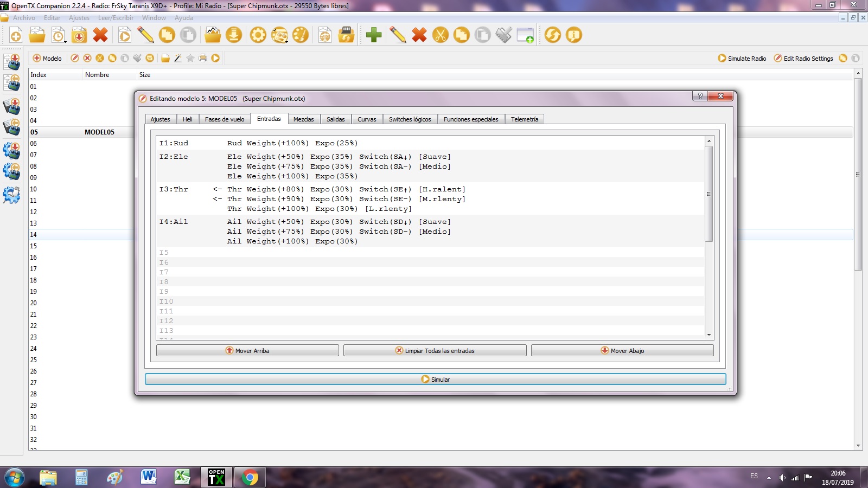
Task: Switch to the Mezclas tab
Action: click(x=303, y=119)
